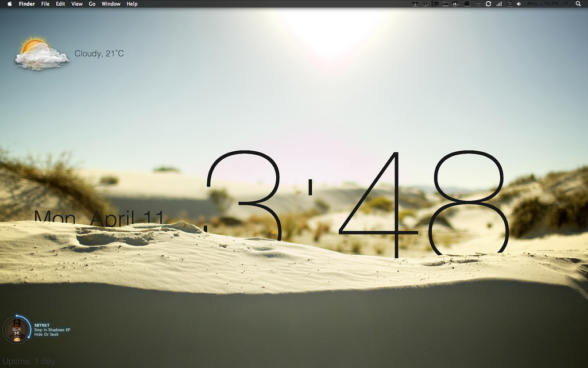This screenshot has height=368, width=588.
Task: Click the SBTRKT album art circle
Action: 17,329
